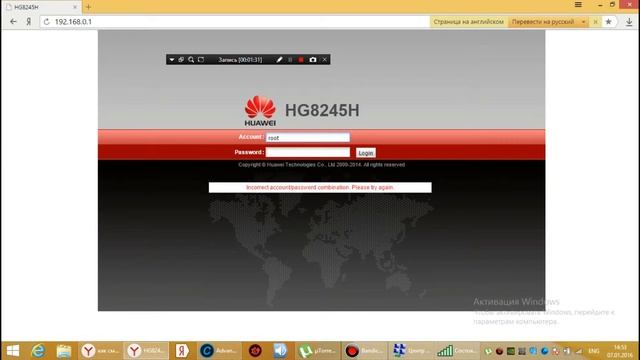
Task: Stop the recording with the red button
Action: coord(301,60)
